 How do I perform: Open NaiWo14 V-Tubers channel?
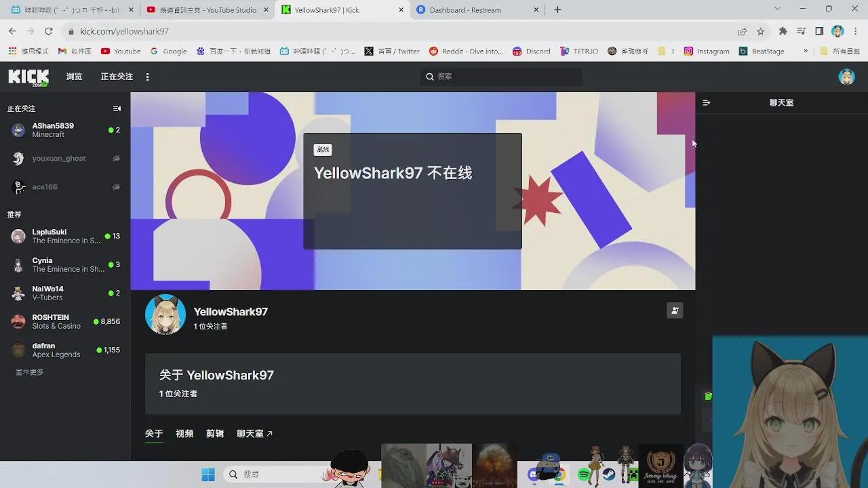point(65,293)
